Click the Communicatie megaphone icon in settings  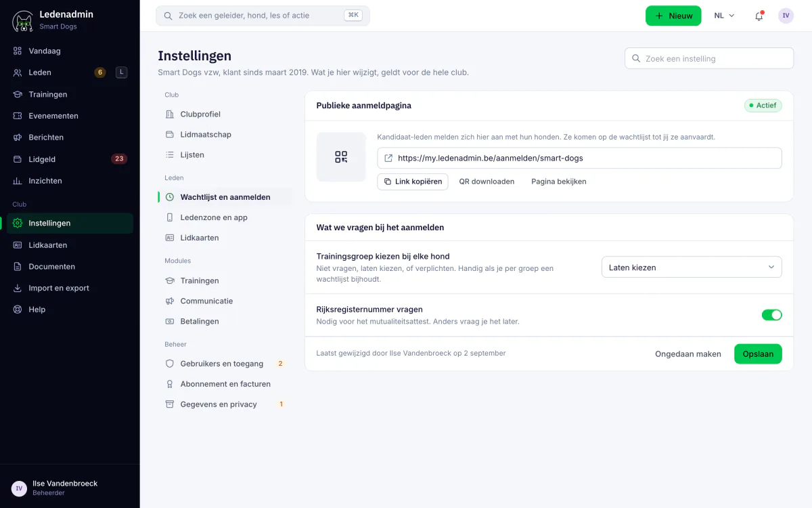click(170, 301)
